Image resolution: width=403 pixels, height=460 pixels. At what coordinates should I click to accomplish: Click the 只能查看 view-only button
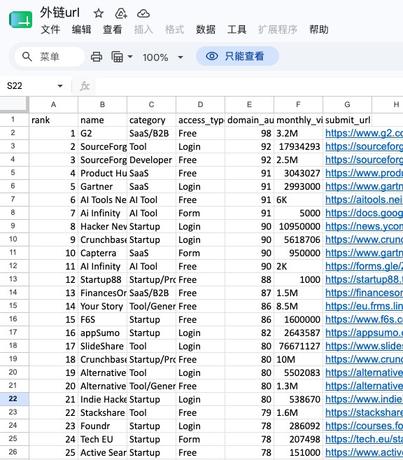pos(237,56)
